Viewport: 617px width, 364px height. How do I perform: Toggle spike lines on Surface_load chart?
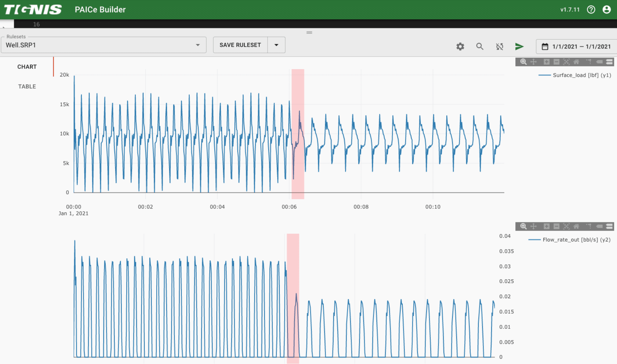[589, 62]
